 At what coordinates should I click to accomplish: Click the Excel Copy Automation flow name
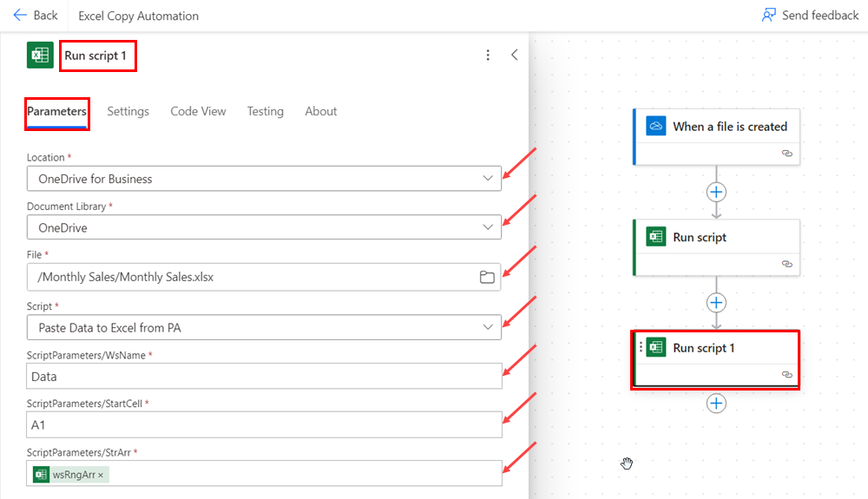tap(138, 16)
